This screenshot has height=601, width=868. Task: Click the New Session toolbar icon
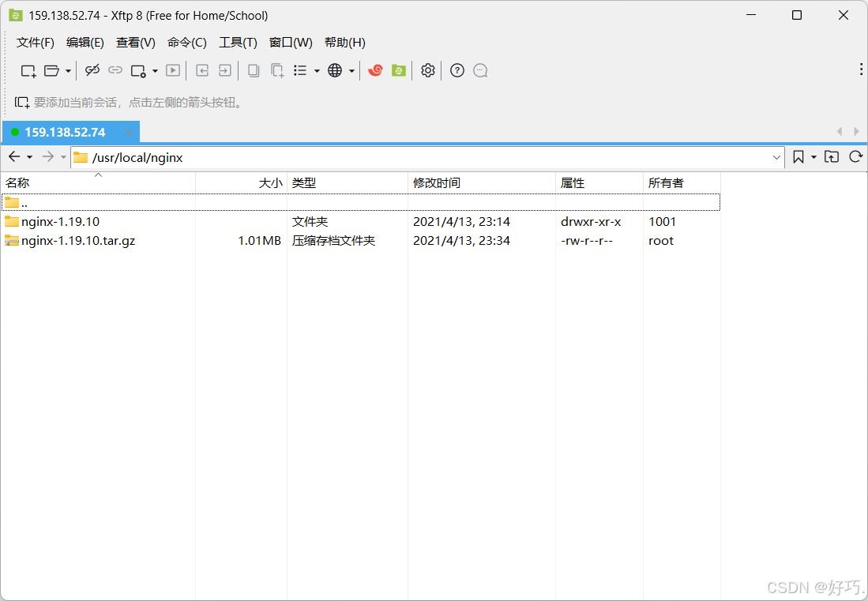tap(28, 71)
